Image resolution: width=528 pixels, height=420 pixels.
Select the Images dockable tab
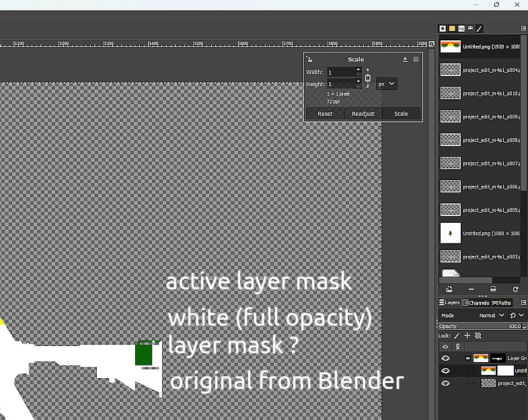tap(470, 28)
